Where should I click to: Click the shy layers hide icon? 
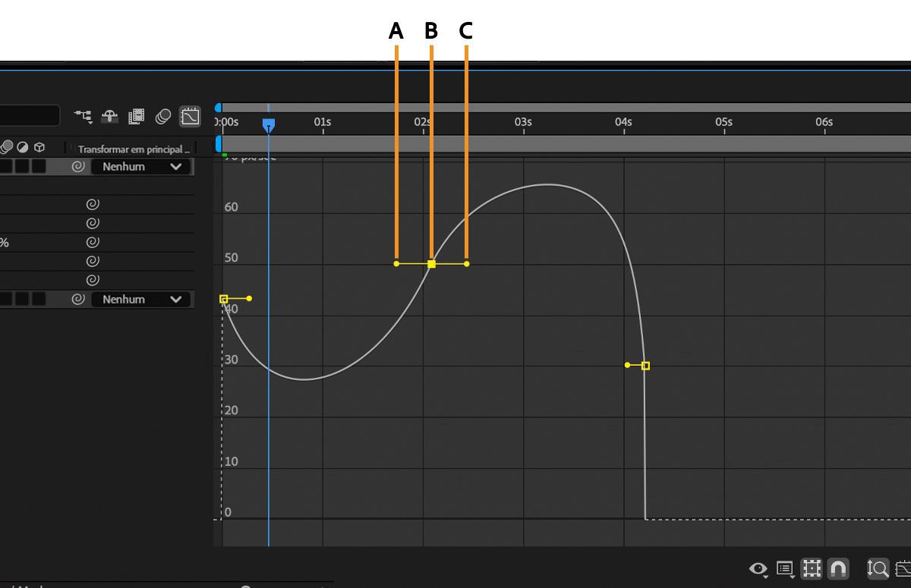point(110,116)
